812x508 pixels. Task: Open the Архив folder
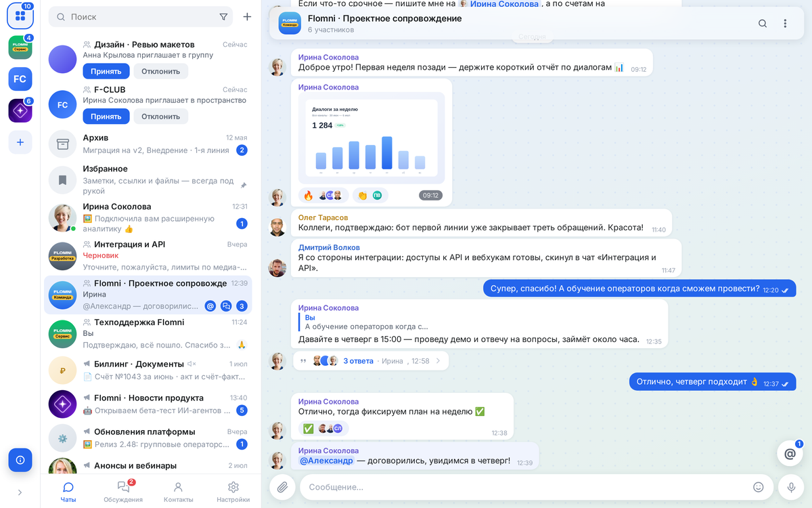coord(148,144)
